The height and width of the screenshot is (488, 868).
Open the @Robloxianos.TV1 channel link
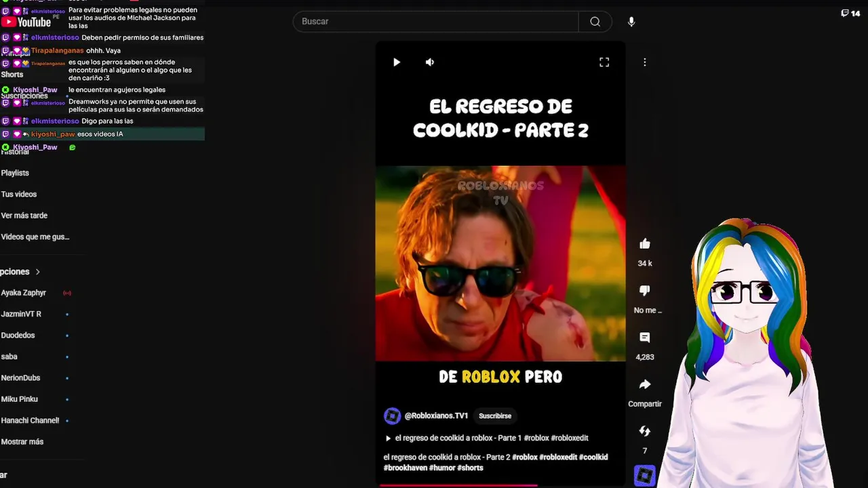click(436, 416)
